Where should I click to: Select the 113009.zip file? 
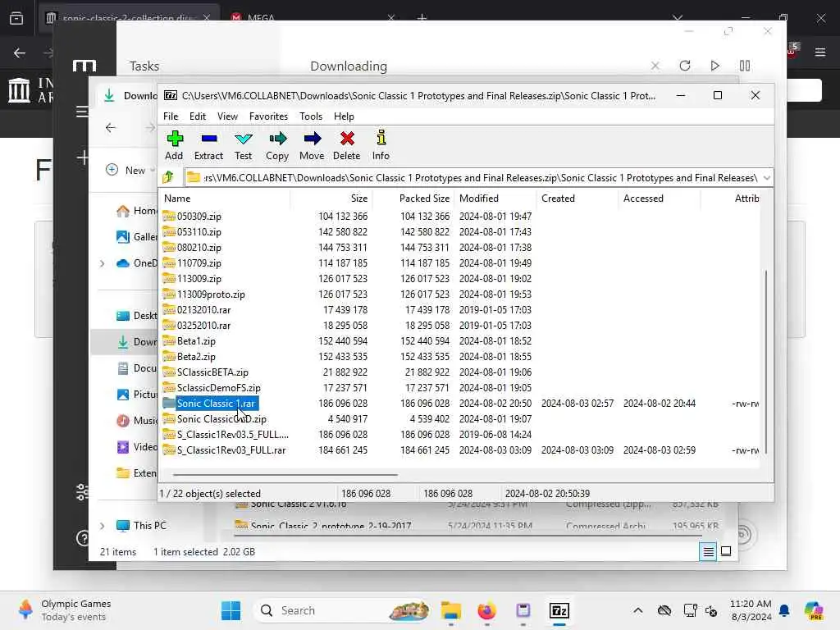tap(199, 279)
